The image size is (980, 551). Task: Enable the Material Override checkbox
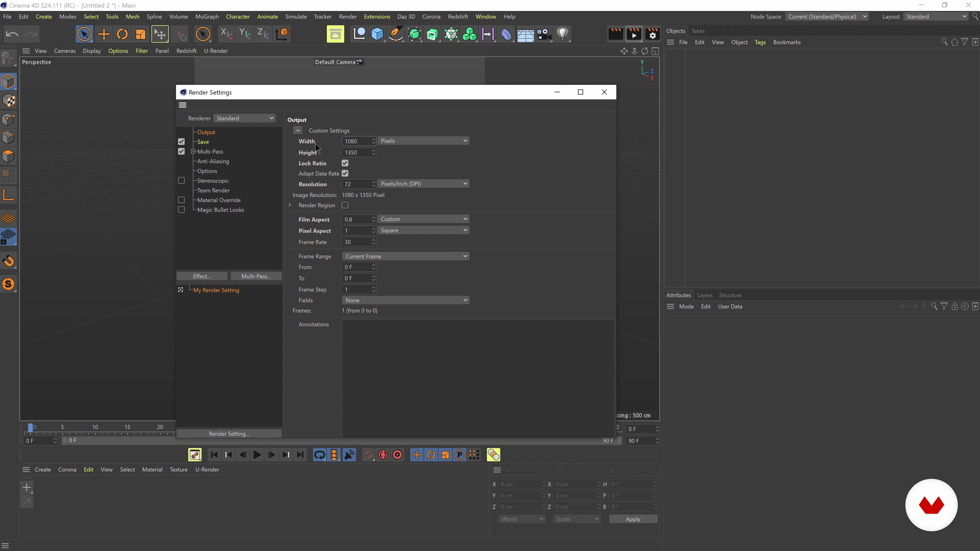coord(181,200)
